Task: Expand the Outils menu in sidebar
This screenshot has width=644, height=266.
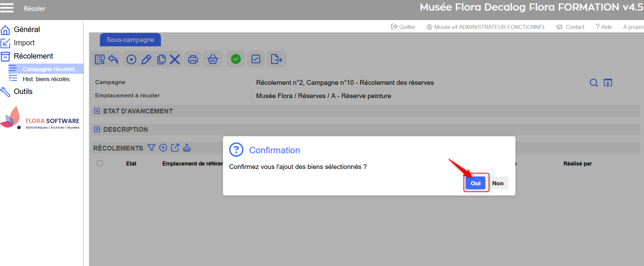Action: (23, 92)
